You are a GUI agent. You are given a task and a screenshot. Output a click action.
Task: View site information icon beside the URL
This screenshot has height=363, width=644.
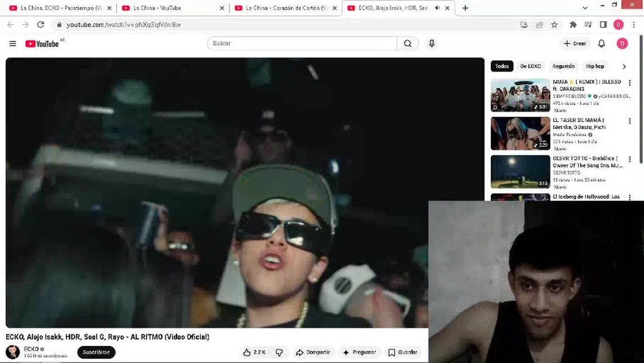[x=59, y=24]
